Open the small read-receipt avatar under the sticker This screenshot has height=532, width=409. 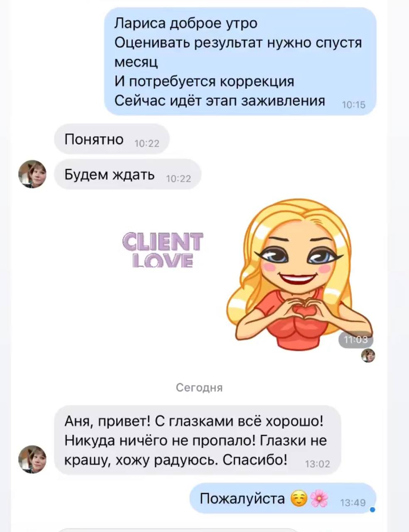(x=368, y=356)
